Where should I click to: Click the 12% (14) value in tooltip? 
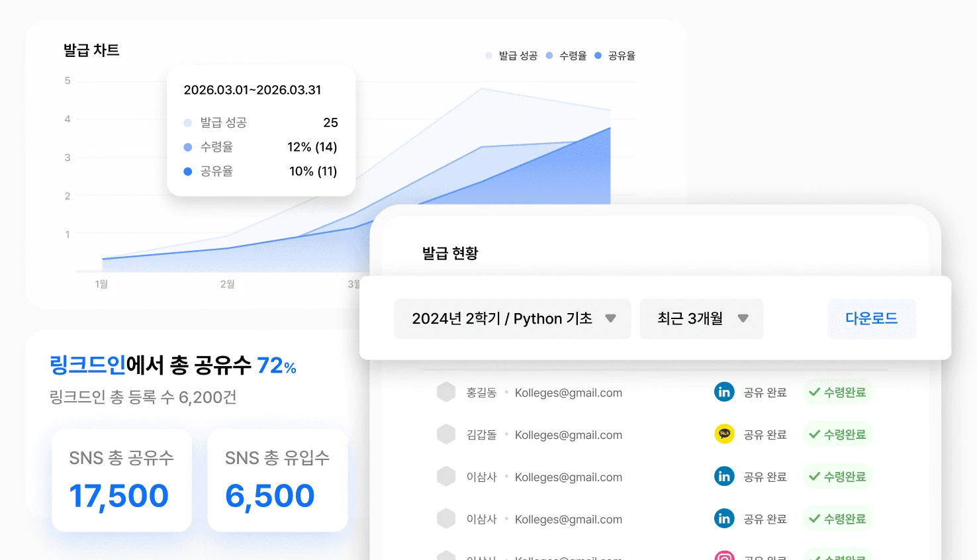point(312,147)
